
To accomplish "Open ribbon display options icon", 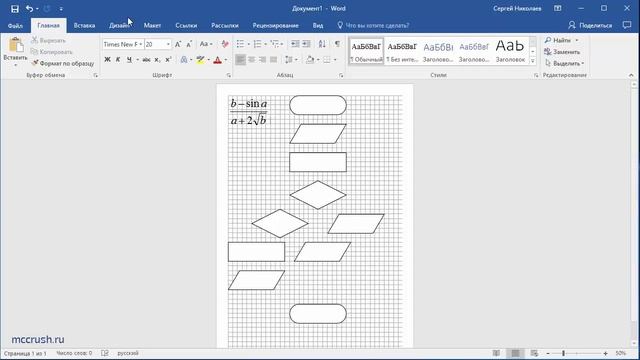I will [558, 9].
